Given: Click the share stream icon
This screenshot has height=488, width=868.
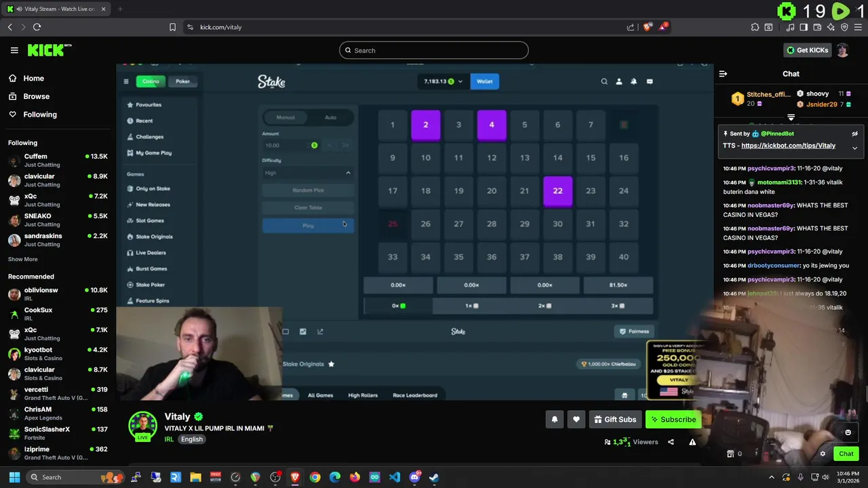Looking at the screenshot, I should pos(671,442).
